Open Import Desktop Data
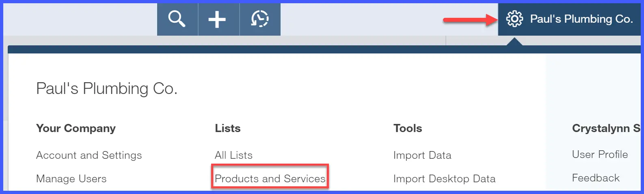Viewport: 644px width, 194px height. pyautogui.click(x=444, y=179)
